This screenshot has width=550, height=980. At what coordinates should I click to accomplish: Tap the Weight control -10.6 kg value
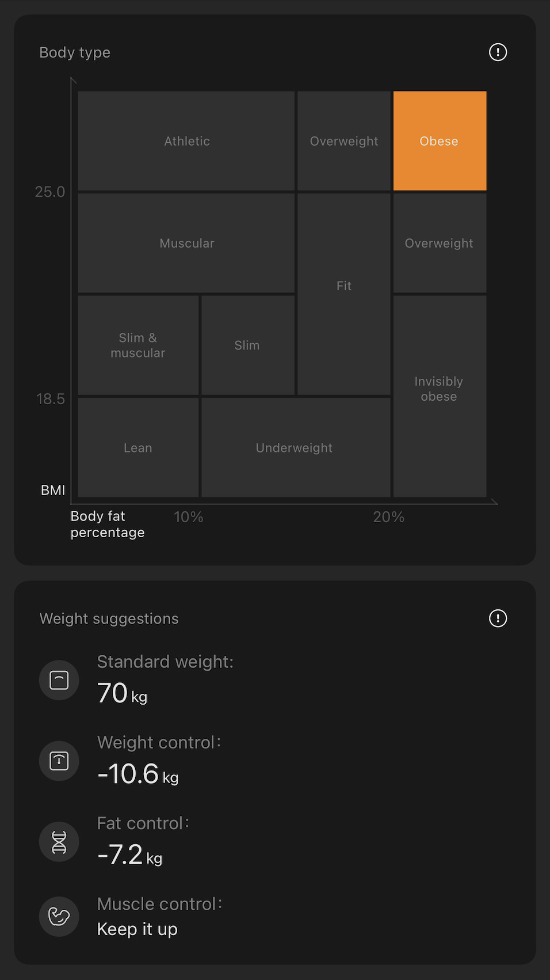(x=138, y=774)
